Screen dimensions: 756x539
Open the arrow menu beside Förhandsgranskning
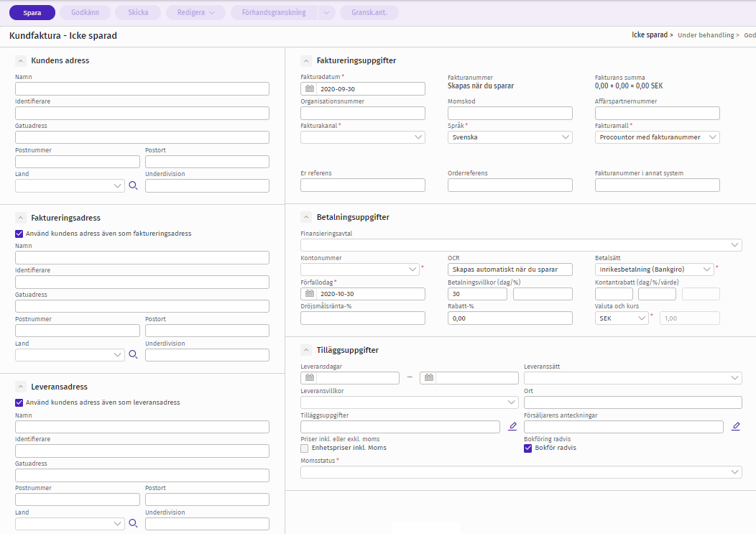(x=326, y=12)
